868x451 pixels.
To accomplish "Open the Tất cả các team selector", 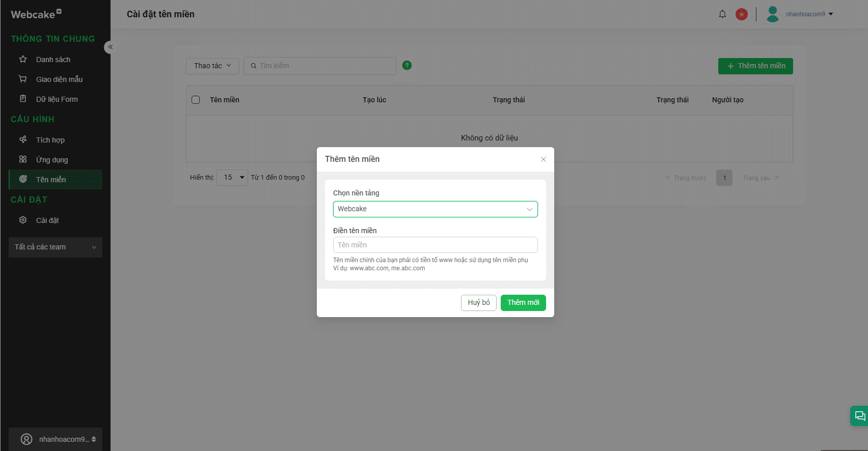I will [56, 247].
